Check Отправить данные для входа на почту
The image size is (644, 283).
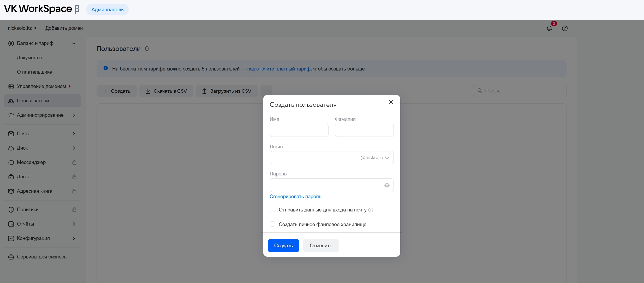pyautogui.click(x=272, y=209)
